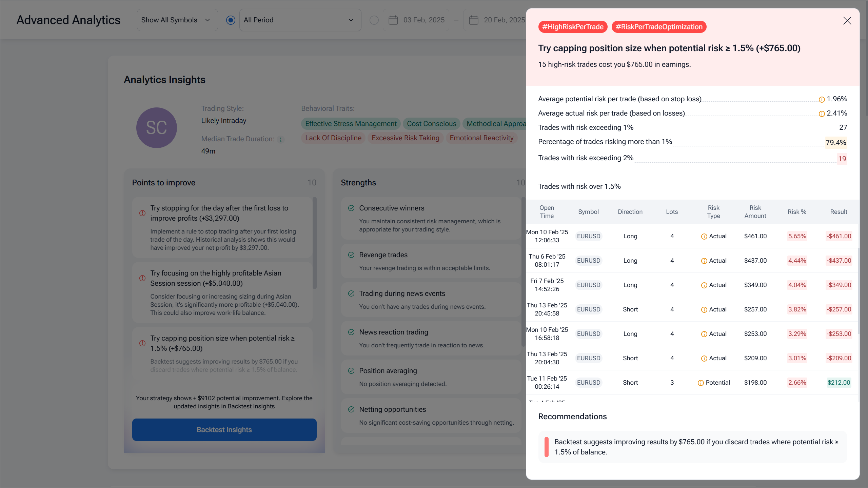Click check icon beside Consecutive winners
The height and width of the screenshot is (488, 868).
pyautogui.click(x=351, y=208)
